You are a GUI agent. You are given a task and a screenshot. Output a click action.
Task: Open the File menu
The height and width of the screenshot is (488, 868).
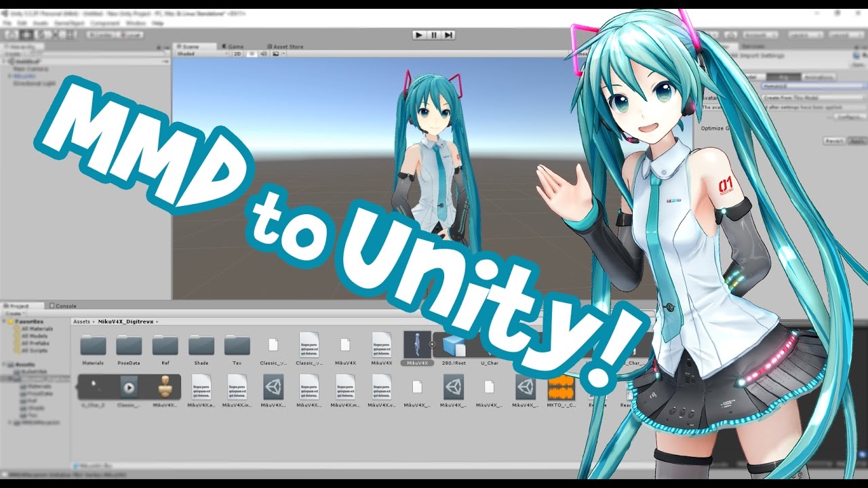(7, 23)
